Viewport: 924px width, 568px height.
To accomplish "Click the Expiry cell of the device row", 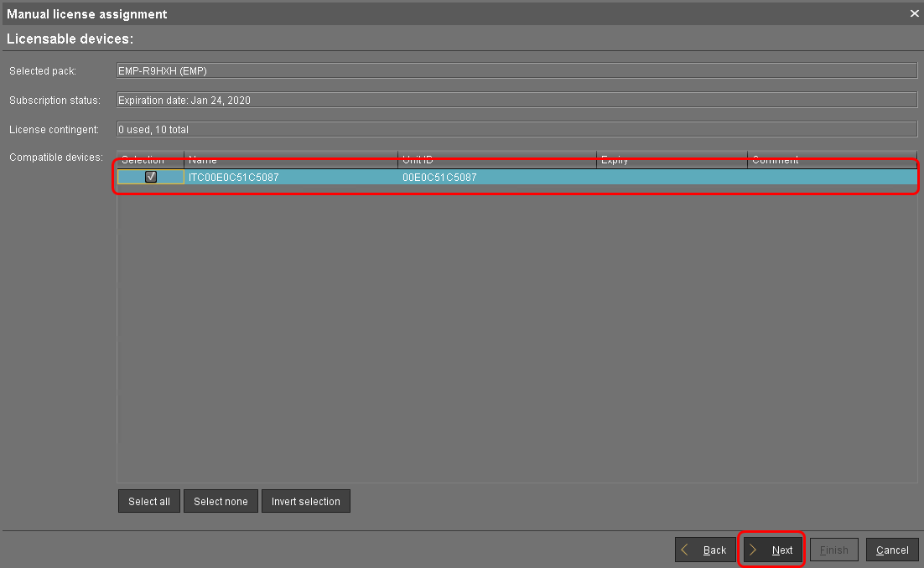I will coord(671,177).
